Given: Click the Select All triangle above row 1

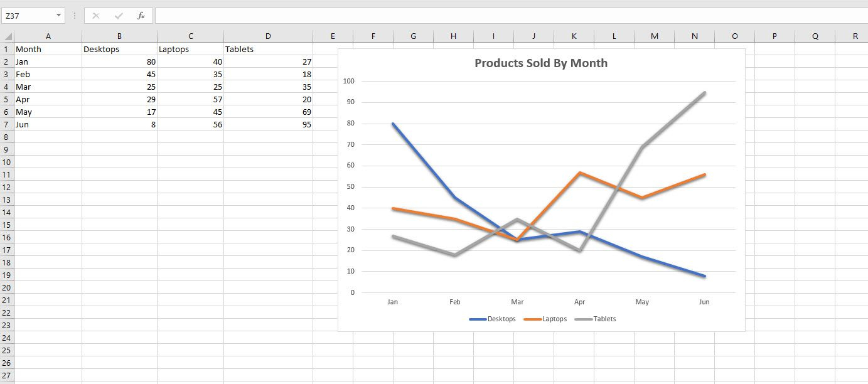Looking at the screenshot, I should coord(7,36).
